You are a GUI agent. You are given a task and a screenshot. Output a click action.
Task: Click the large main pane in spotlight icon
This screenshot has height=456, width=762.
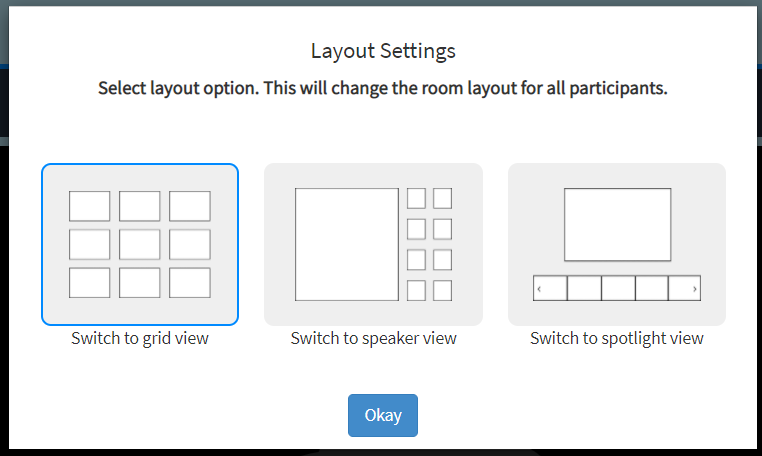pyautogui.click(x=618, y=225)
